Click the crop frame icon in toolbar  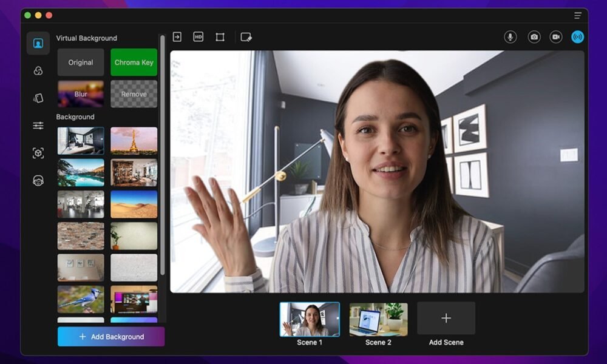pos(220,37)
